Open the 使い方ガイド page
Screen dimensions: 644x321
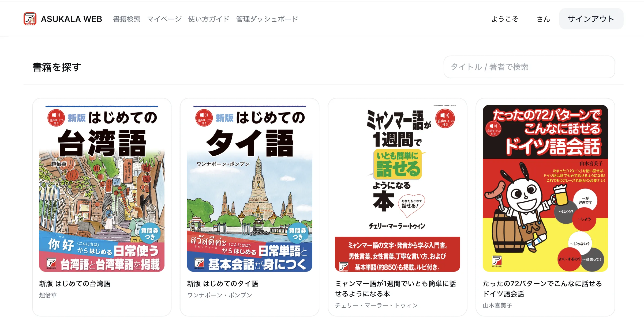209,19
